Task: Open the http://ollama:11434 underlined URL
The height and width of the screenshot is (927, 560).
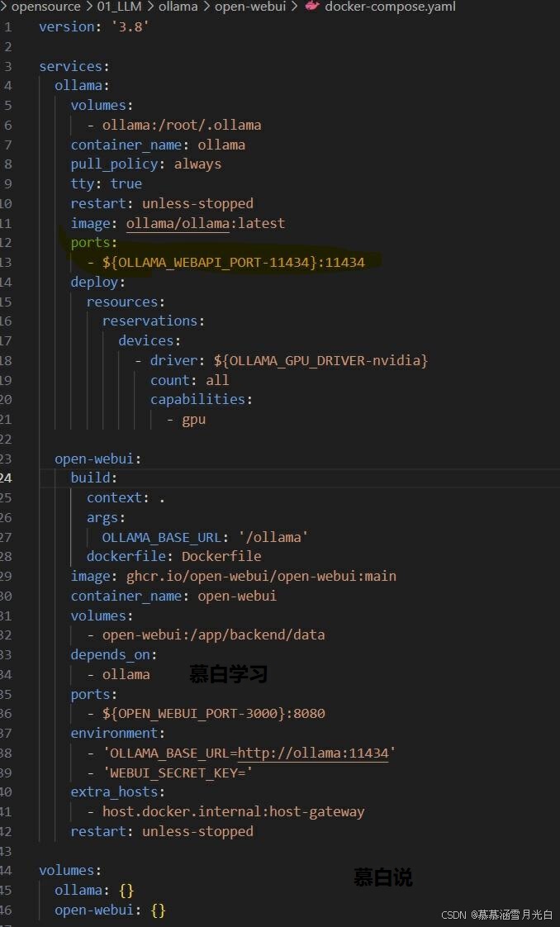Action: pyautogui.click(x=313, y=753)
